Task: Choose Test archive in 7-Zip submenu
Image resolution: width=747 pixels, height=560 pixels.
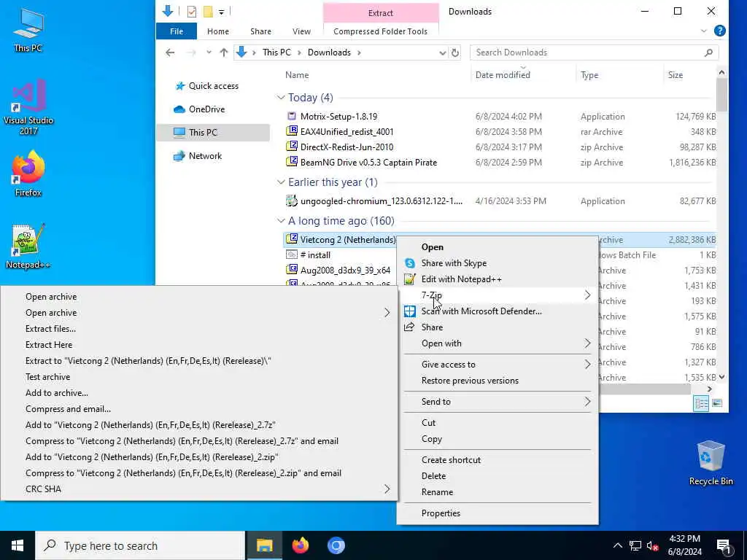Action: [199, 377]
